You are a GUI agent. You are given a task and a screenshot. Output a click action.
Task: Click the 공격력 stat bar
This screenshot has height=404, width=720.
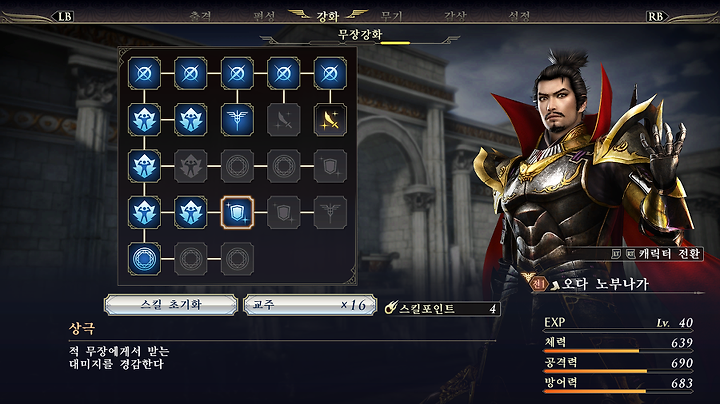(x=618, y=364)
